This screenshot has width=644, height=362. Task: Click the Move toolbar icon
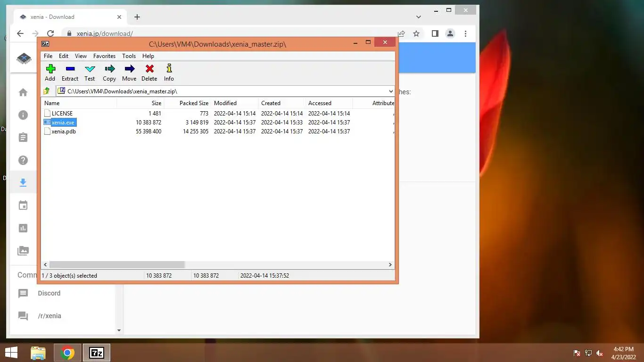pyautogui.click(x=129, y=69)
